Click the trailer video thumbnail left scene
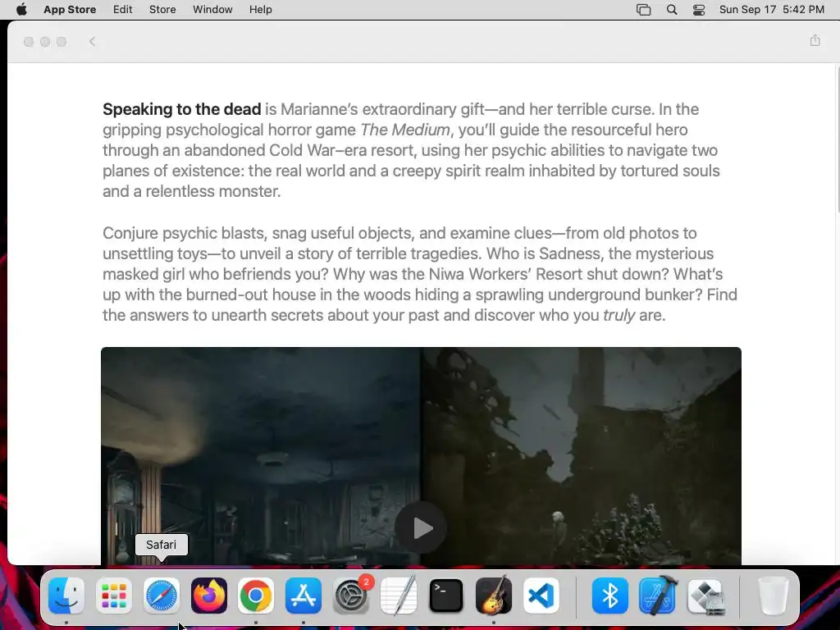840x630 pixels. [260, 456]
